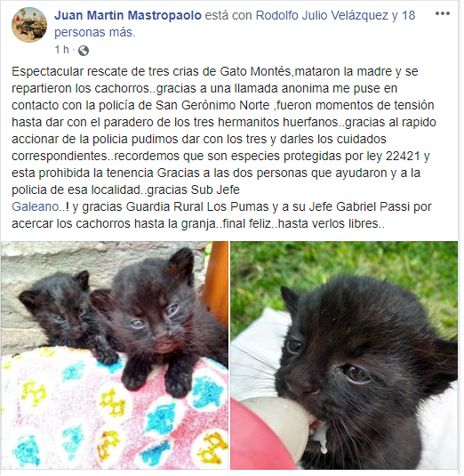Click the word 'está con' in post header
Viewport: 464px width, 476px height.
coord(228,15)
